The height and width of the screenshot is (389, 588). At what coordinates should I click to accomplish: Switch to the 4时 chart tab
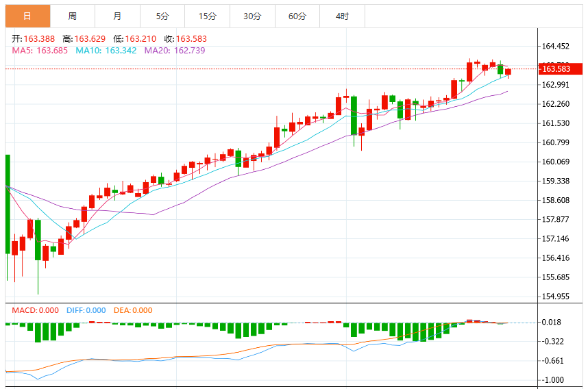(342, 16)
